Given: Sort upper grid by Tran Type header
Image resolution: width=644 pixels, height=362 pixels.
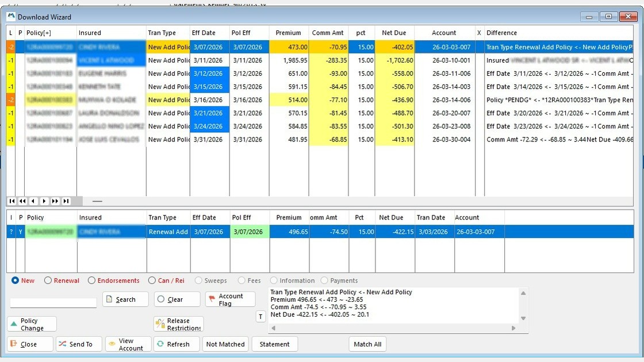Looking at the screenshot, I should coord(167,33).
